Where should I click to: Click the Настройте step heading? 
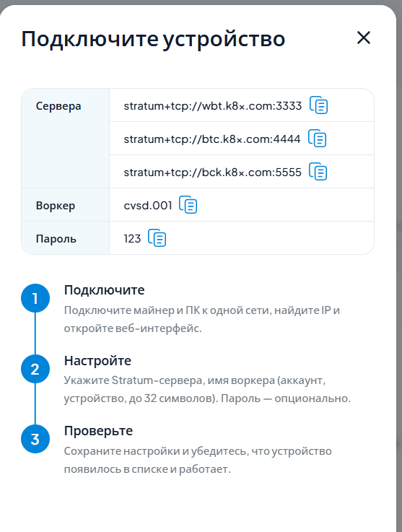point(97,361)
